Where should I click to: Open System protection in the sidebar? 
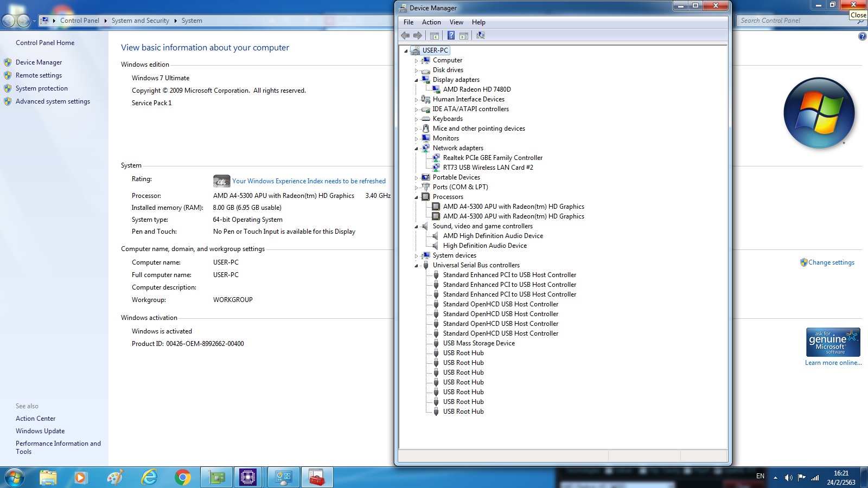(x=42, y=88)
